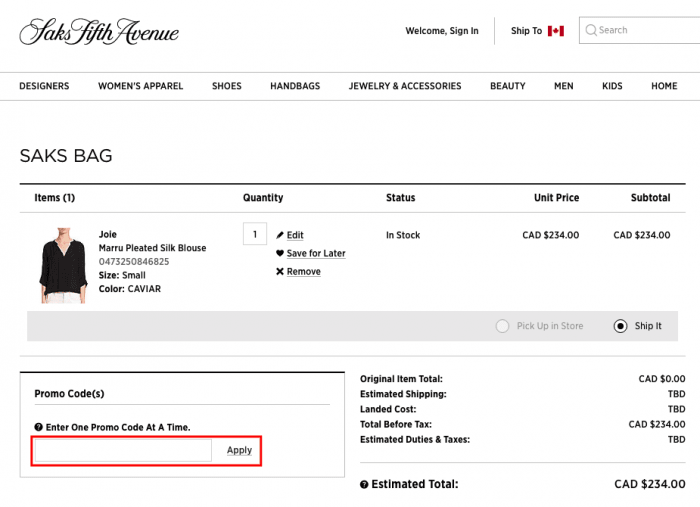Screen dimensions: 700x507
Task: Click the Quantity column header
Action: 263,198
